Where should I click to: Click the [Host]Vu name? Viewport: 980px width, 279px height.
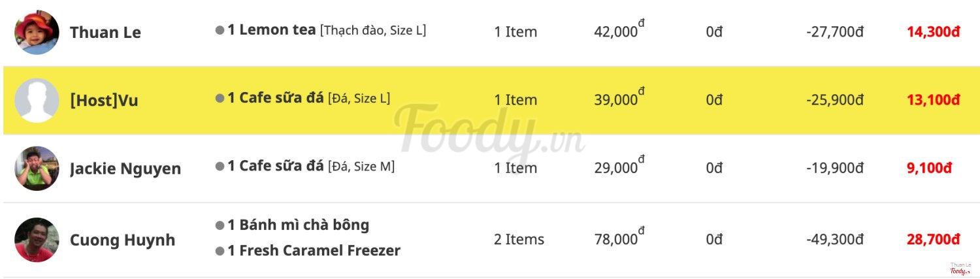104,101
